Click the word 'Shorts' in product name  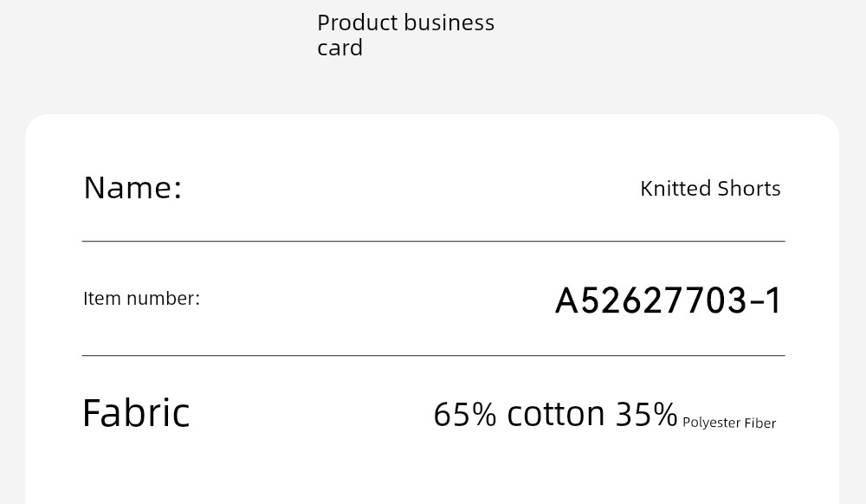749,189
